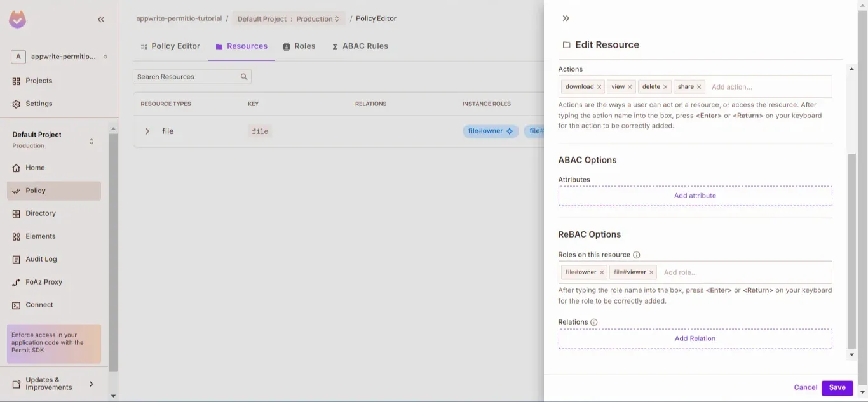Click the Edit Resource panel scrollbar thumb
Screen dimensions: 868x402
[x=852, y=252]
